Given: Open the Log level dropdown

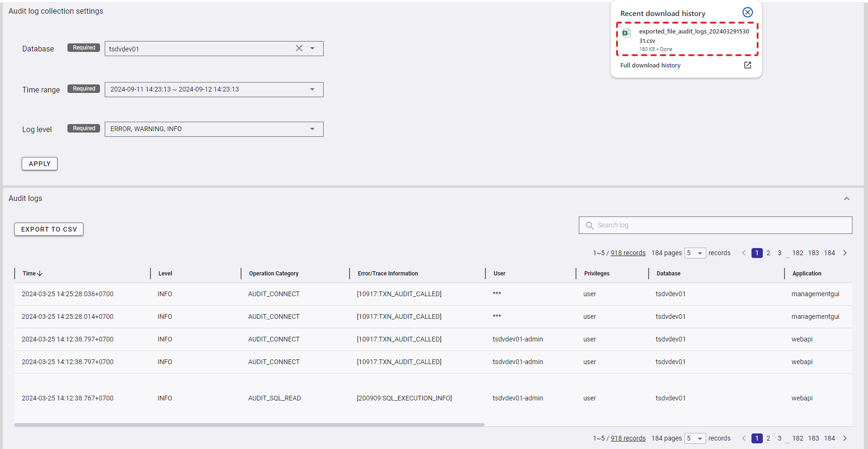Looking at the screenshot, I should click(x=312, y=129).
